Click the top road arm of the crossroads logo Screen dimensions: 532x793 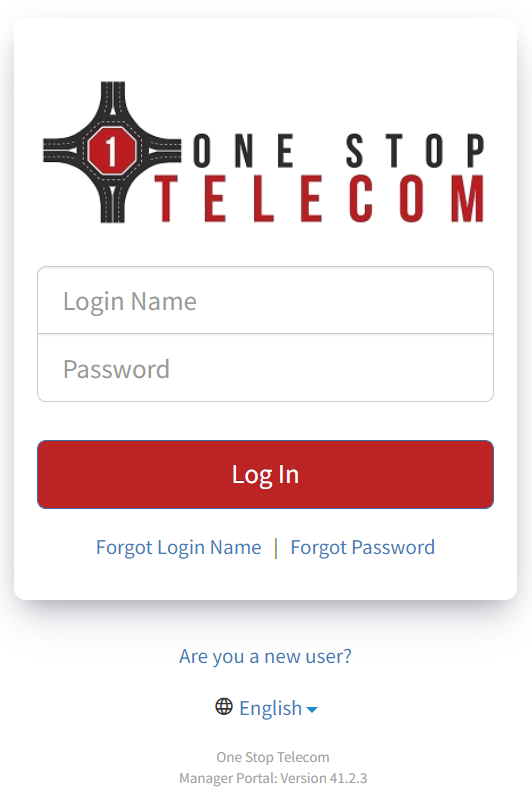tap(112, 96)
